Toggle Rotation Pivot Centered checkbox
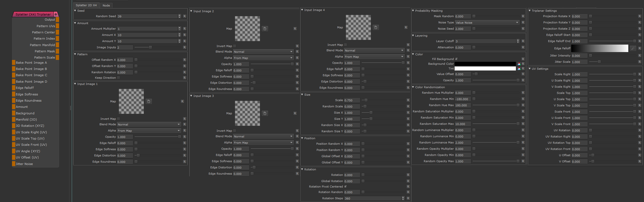 point(345,187)
